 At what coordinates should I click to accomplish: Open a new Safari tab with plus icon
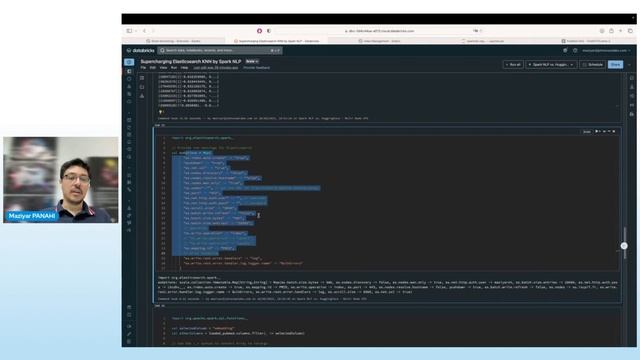(620, 31)
